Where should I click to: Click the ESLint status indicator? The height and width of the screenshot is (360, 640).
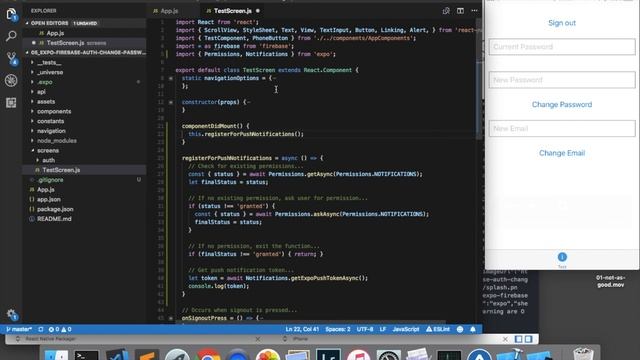coord(438,329)
